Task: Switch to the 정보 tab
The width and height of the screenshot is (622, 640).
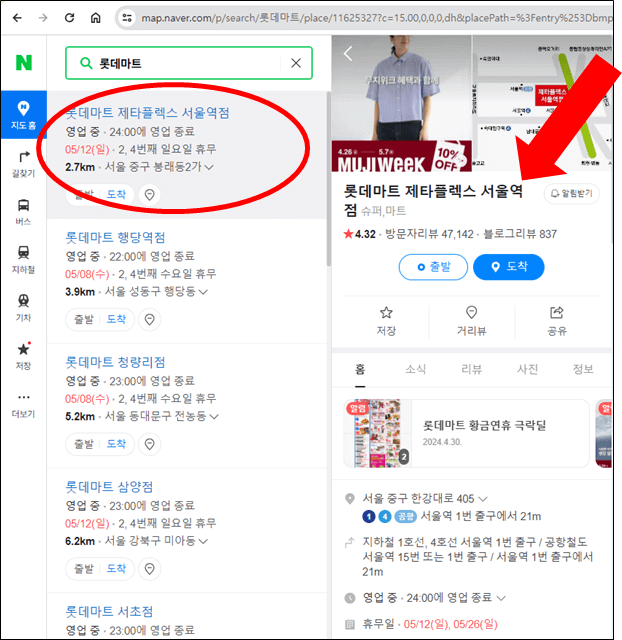Action: coord(583,369)
